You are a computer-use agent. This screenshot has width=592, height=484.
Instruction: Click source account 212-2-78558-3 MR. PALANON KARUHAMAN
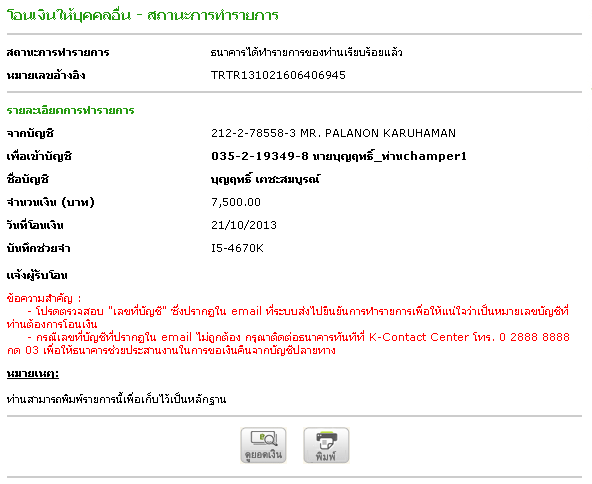(x=333, y=133)
